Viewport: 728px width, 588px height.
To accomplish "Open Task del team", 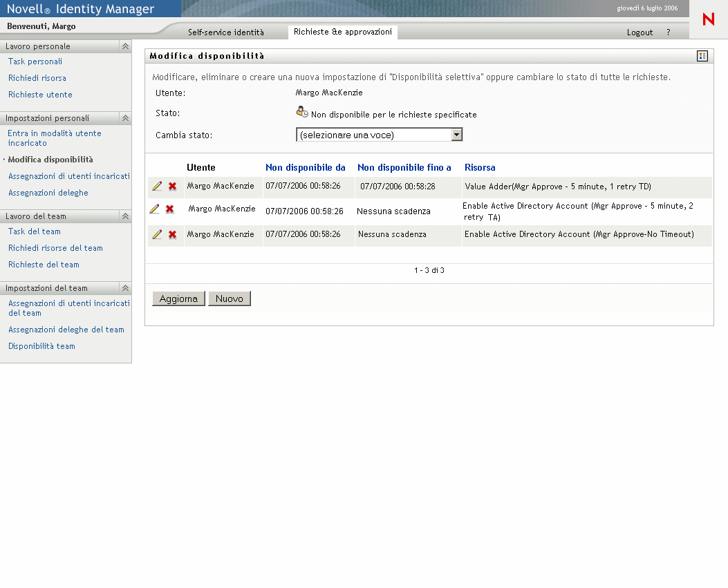I will pyautogui.click(x=35, y=231).
